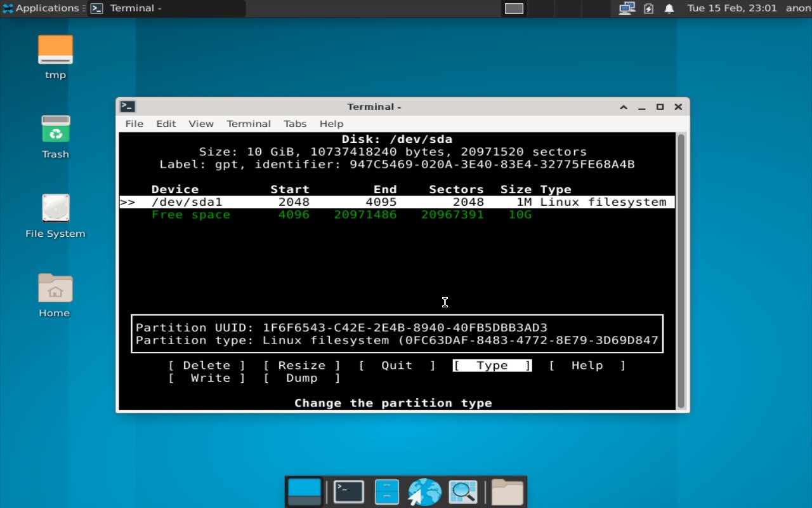Click the terminal vertical scrollbar
The image size is (812, 508).
[x=681, y=271]
